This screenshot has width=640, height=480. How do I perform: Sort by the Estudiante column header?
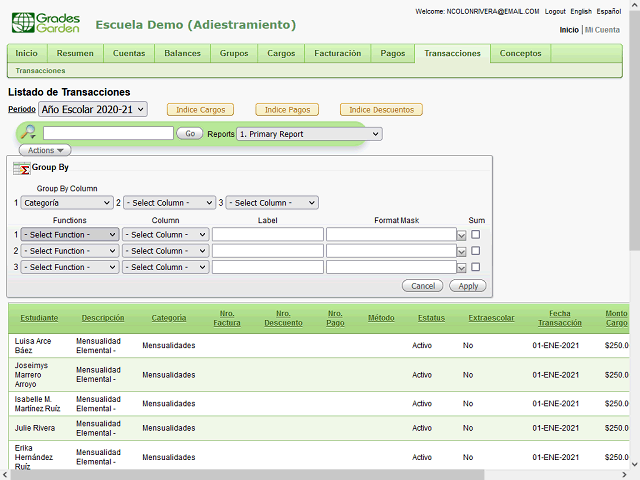click(x=39, y=318)
